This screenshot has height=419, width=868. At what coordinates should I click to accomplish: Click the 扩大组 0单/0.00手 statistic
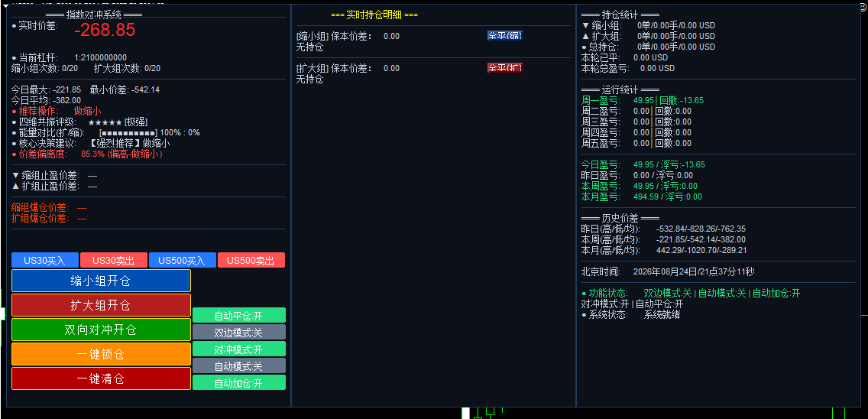[648, 36]
